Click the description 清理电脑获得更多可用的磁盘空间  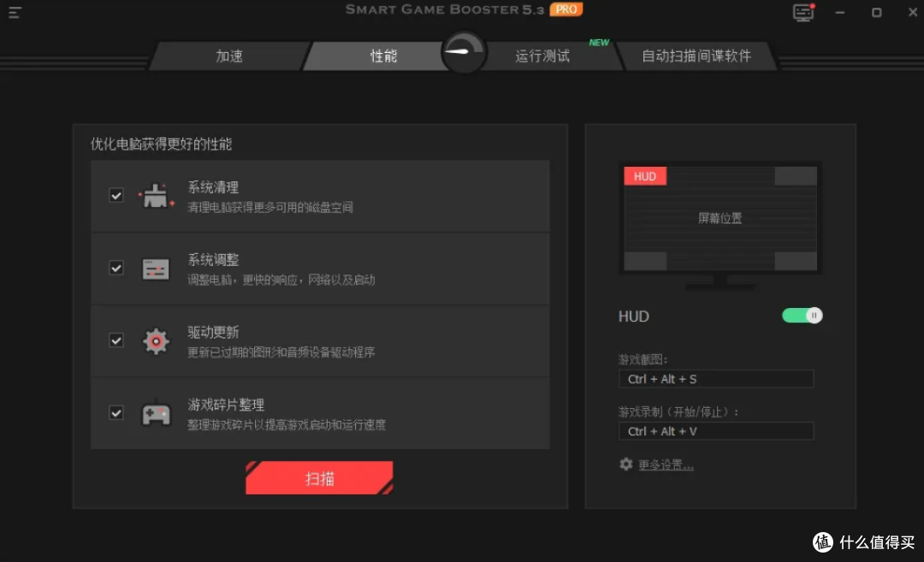269,207
